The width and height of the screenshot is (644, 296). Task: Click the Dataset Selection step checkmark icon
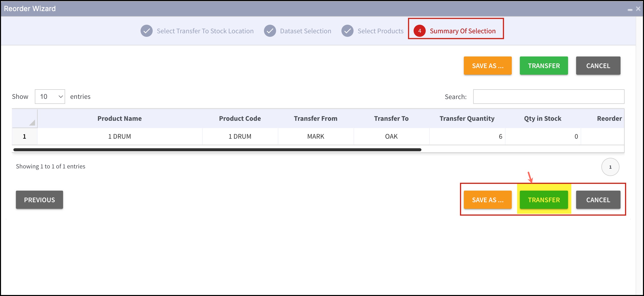point(270,31)
